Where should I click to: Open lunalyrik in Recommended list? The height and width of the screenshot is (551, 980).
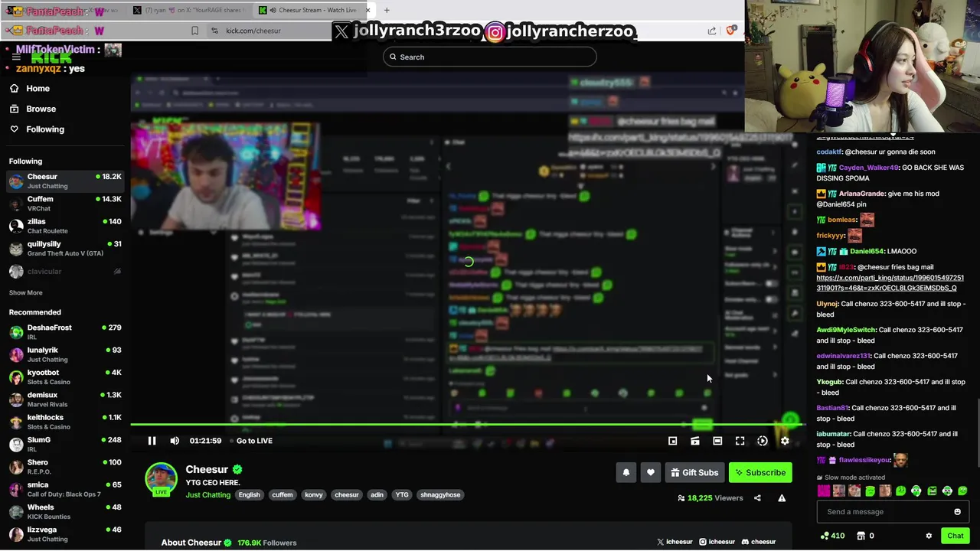point(65,354)
